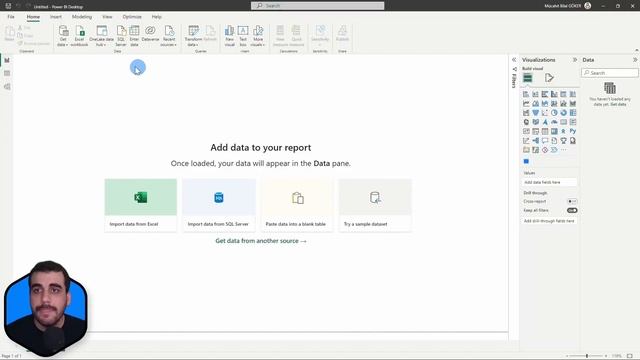This screenshot has width=640, height=360.
Task: Switch to the Modeling tab
Action: [82, 17]
